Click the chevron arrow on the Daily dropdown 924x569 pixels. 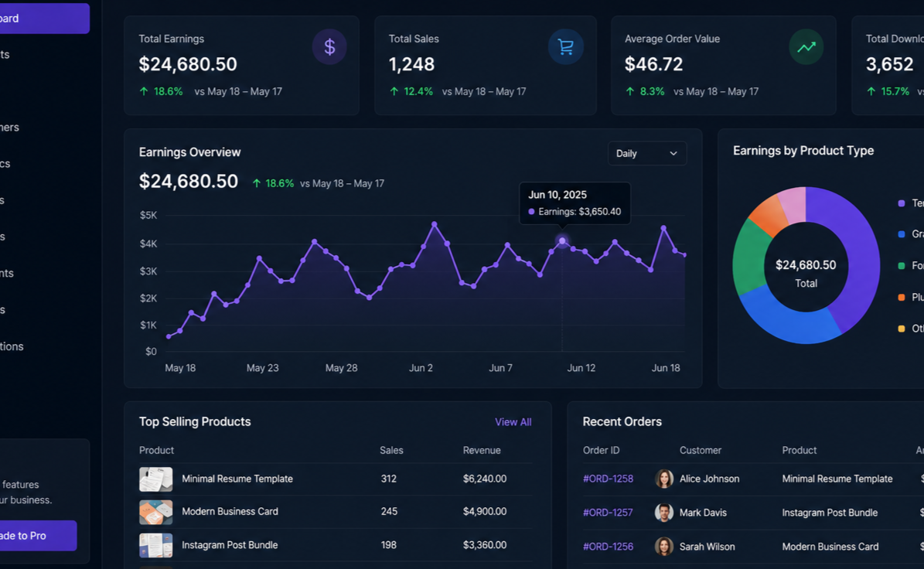[x=673, y=154]
